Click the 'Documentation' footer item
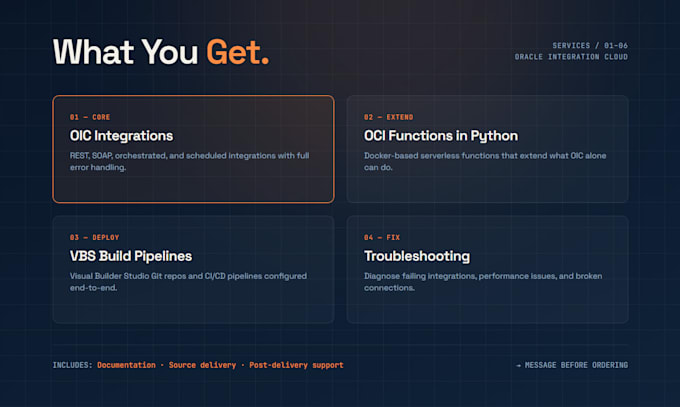 [x=126, y=365]
